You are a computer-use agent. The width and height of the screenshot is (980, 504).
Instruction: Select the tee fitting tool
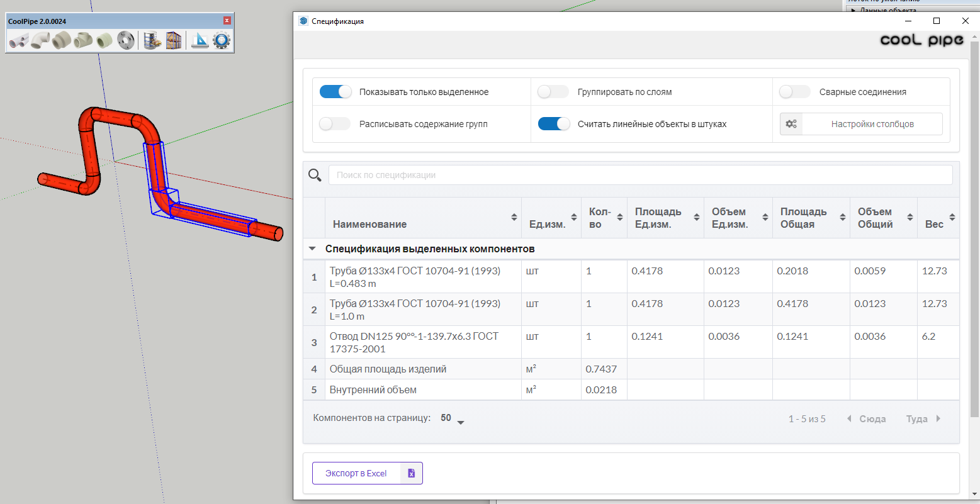tap(82, 41)
